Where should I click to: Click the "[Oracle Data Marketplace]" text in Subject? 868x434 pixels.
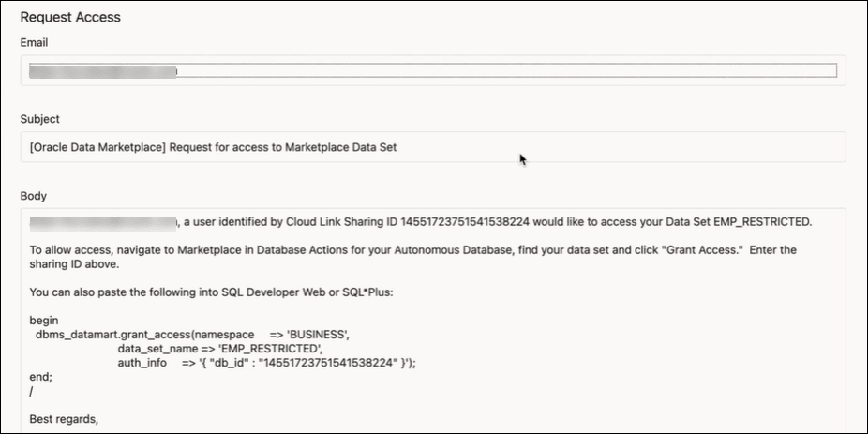tap(96, 146)
